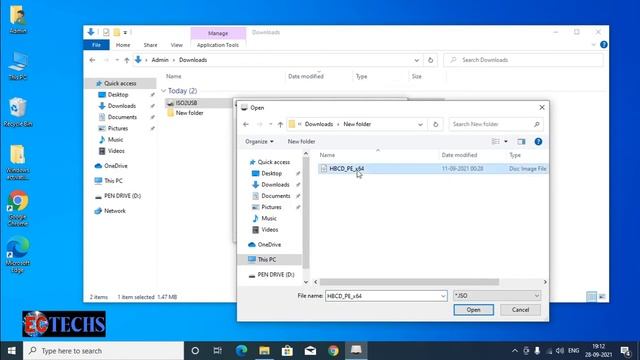
Task: Open Microsoft Edge desktop shortcut
Action: pyautogui.click(x=18, y=255)
